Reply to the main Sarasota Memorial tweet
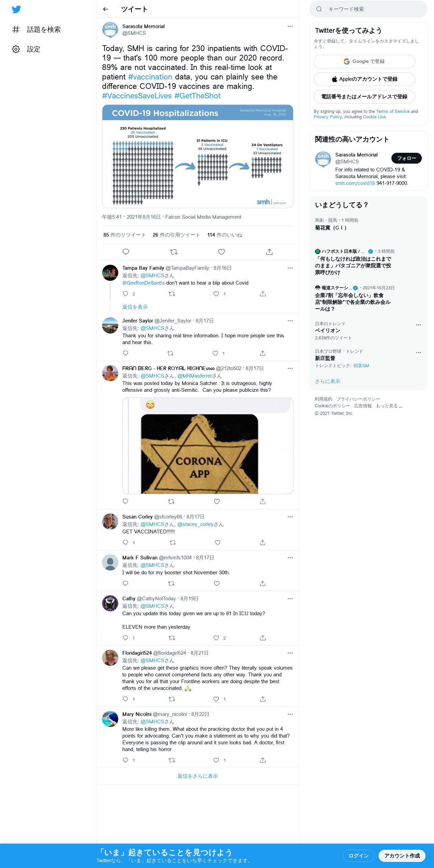The image size is (434, 868). 126,252
